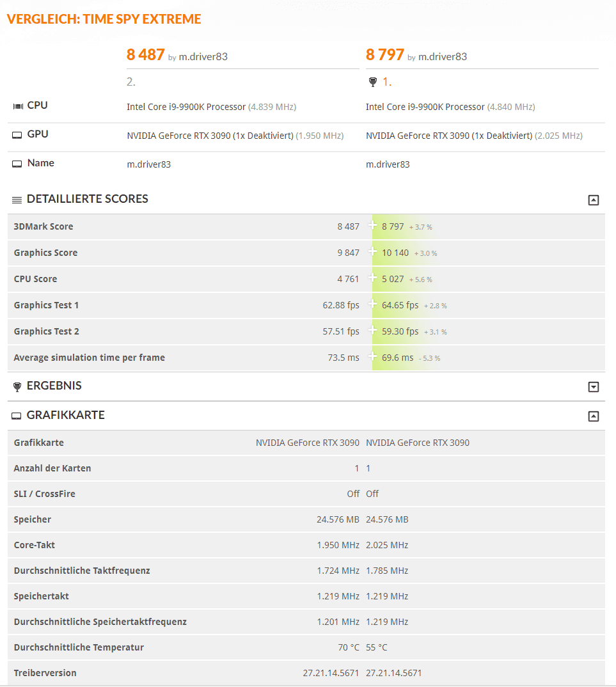
Task: Click the Grafikkarte heading
Action: point(66,415)
